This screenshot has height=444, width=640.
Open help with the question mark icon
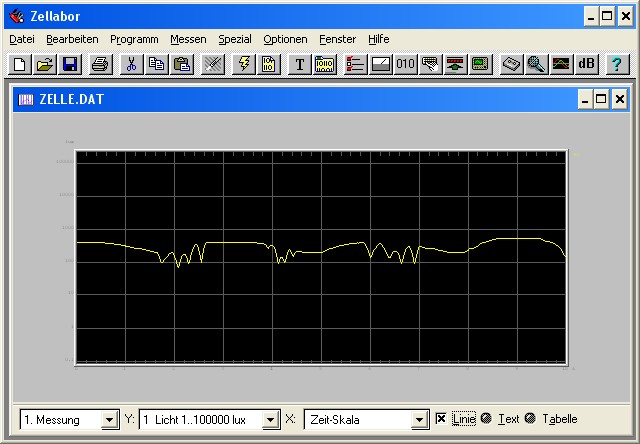(617, 64)
